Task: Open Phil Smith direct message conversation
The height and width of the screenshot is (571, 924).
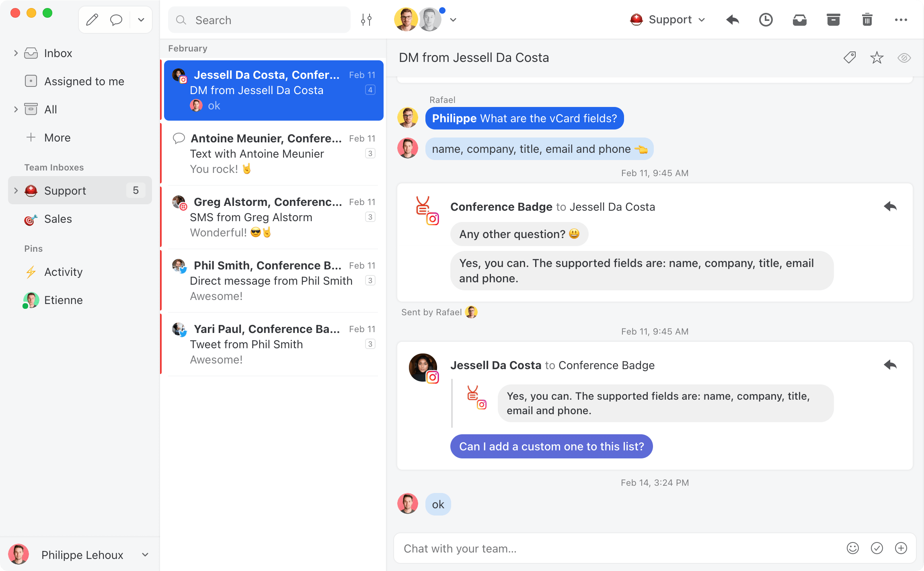Action: (x=274, y=281)
